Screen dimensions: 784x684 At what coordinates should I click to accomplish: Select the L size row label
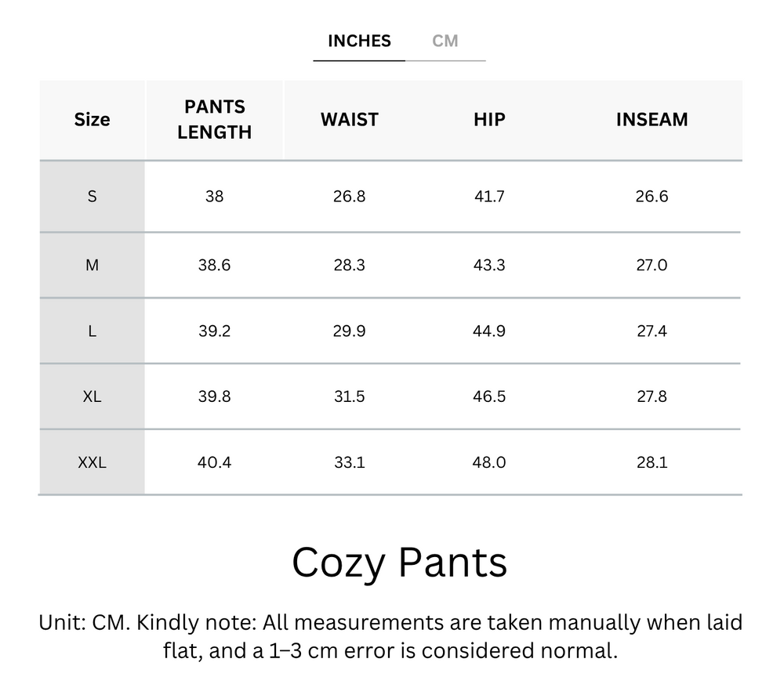[x=92, y=331]
